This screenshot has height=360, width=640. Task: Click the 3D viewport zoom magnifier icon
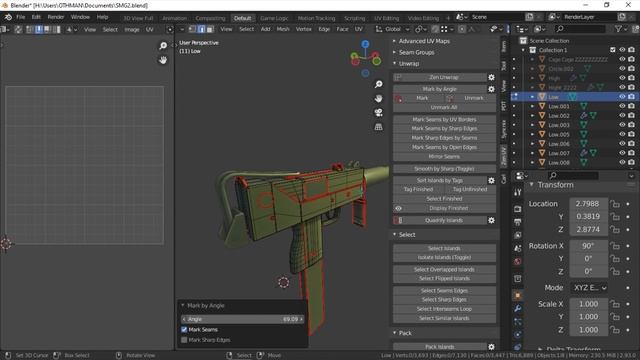pyautogui.click(x=378, y=84)
